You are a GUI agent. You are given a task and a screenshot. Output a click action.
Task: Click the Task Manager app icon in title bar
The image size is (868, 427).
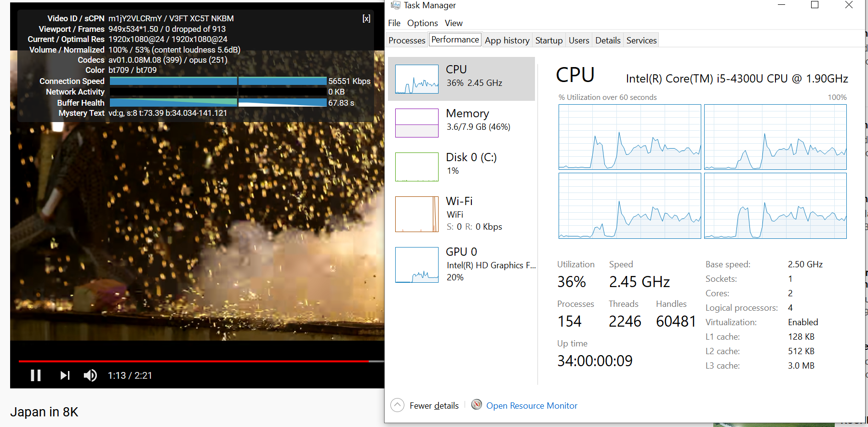(x=396, y=5)
